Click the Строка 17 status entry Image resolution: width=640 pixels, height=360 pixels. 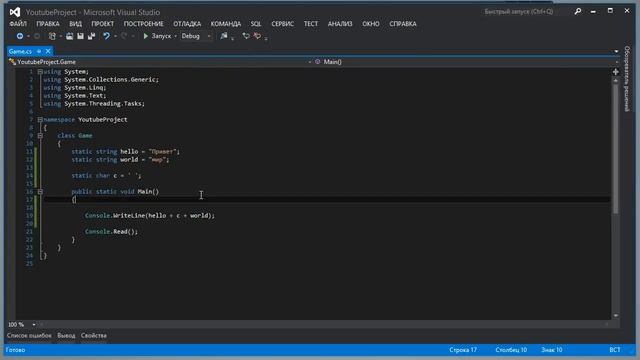463,350
